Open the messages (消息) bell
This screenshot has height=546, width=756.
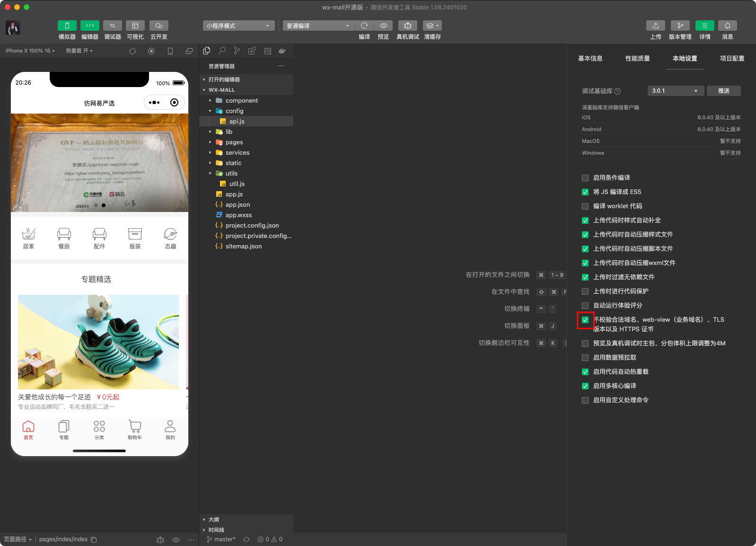pyautogui.click(x=728, y=26)
